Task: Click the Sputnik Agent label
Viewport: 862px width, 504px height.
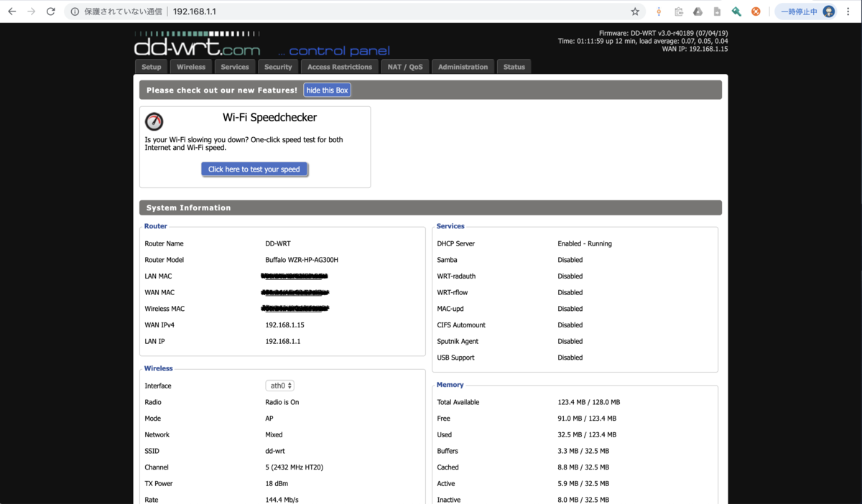Action: [458, 342]
